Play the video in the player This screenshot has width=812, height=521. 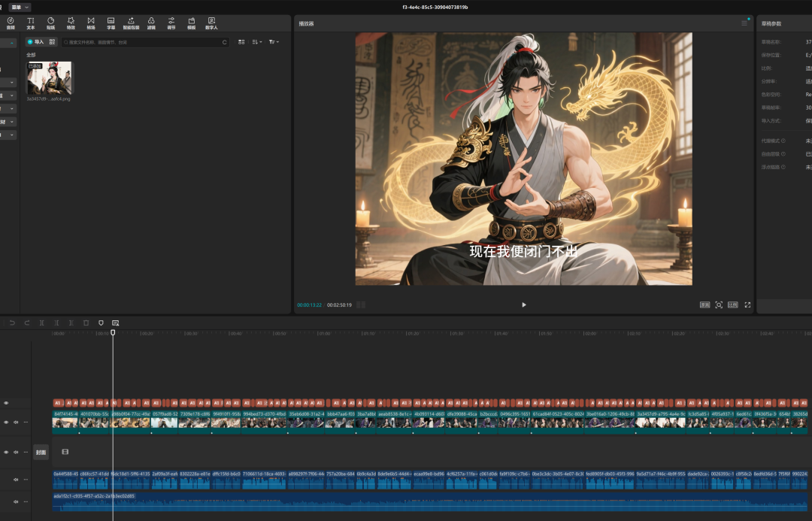click(x=524, y=304)
